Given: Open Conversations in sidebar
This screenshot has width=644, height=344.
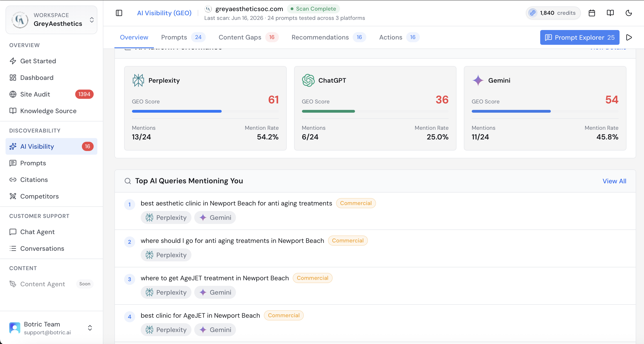Looking at the screenshot, I should [51, 248].
